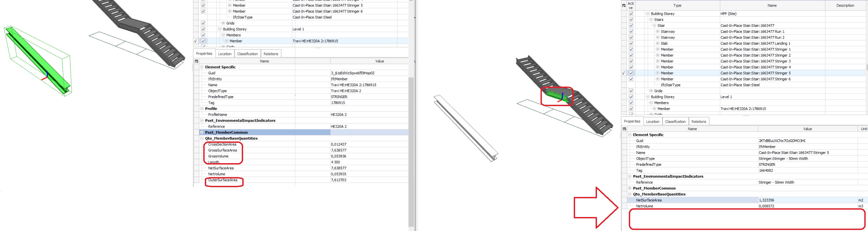Uncheck Active box for HPP (Site) Building Storey

(631, 13)
